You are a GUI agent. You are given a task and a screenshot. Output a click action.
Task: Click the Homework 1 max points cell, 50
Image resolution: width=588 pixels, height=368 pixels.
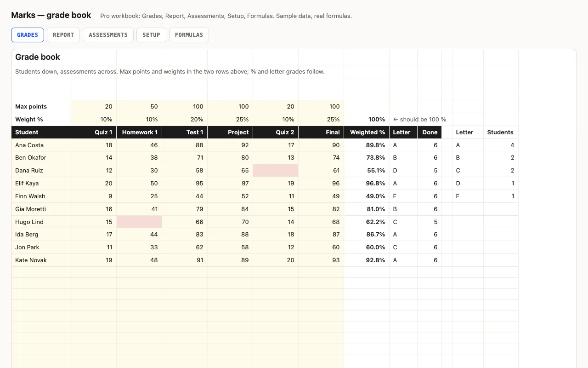(139, 107)
